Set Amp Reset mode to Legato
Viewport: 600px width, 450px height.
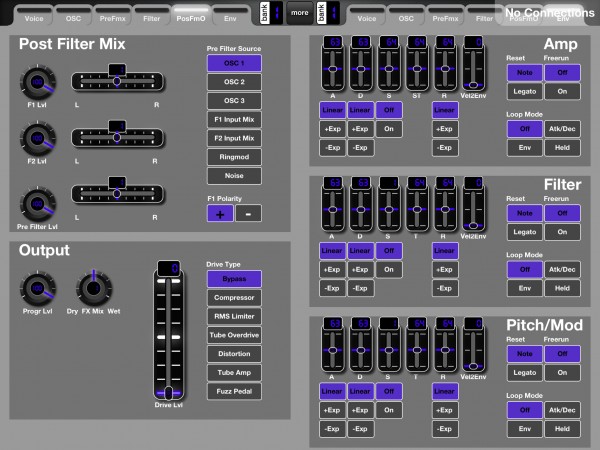[x=525, y=91]
